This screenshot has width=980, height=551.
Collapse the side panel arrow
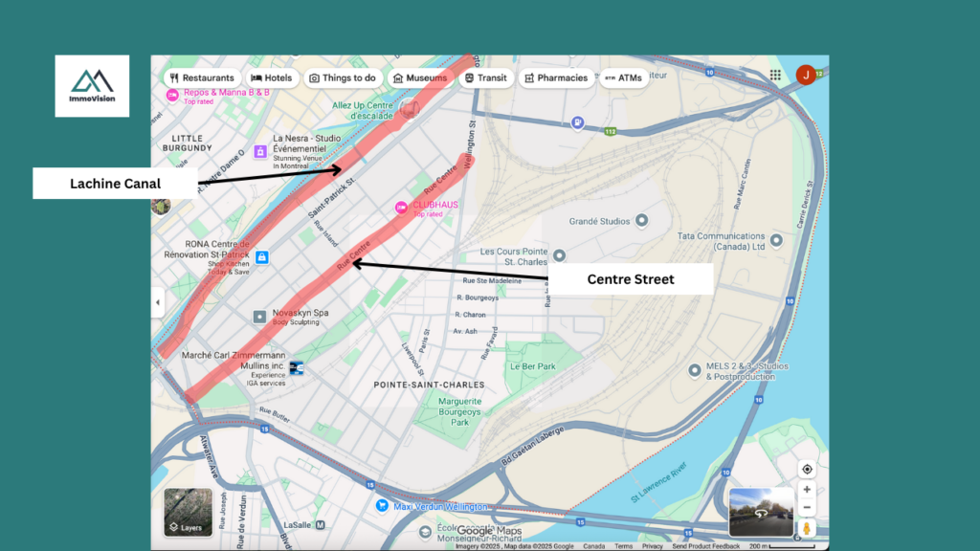pos(158,302)
